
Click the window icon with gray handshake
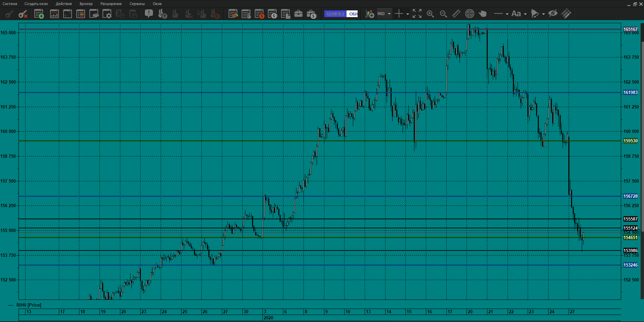coord(94,14)
